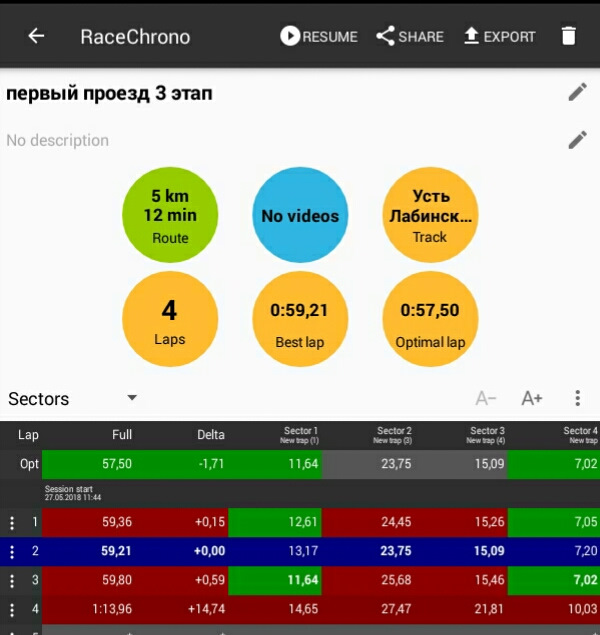Share the session via SHARE
Viewport: 600px width, 635px height.
click(x=410, y=36)
